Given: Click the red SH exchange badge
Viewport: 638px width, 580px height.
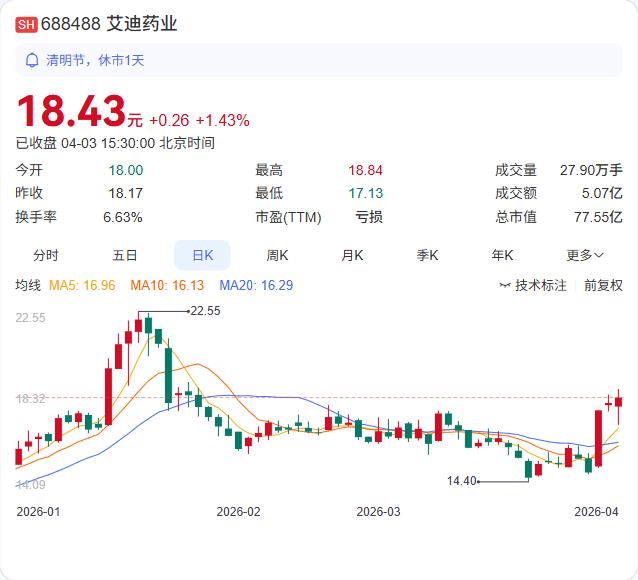Looking at the screenshot, I should (x=26, y=24).
